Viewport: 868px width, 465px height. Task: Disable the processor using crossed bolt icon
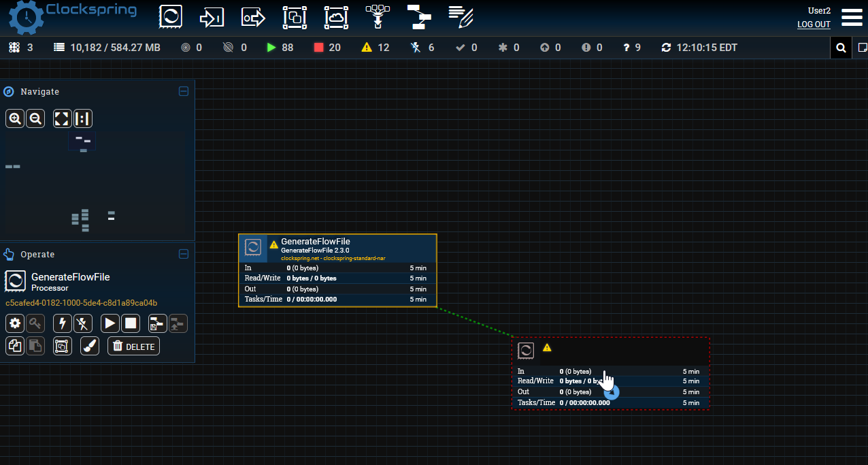tap(83, 323)
